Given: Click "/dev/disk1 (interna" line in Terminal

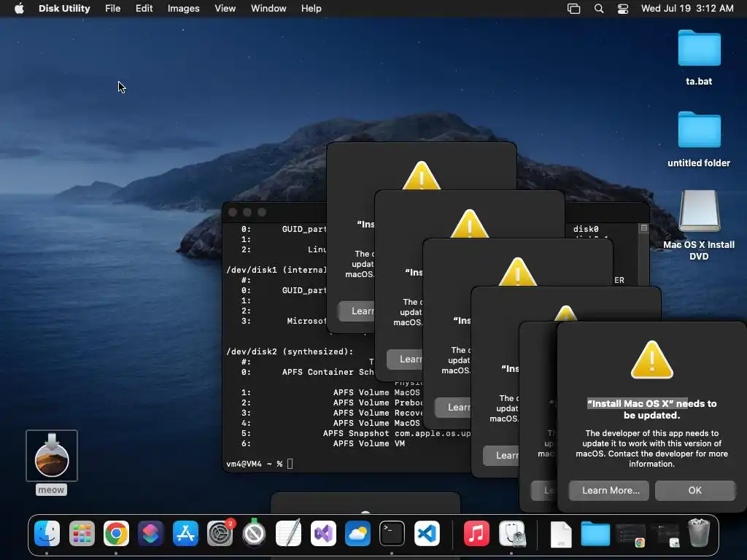Looking at the screenshot, I should click(x=276, y=270).
